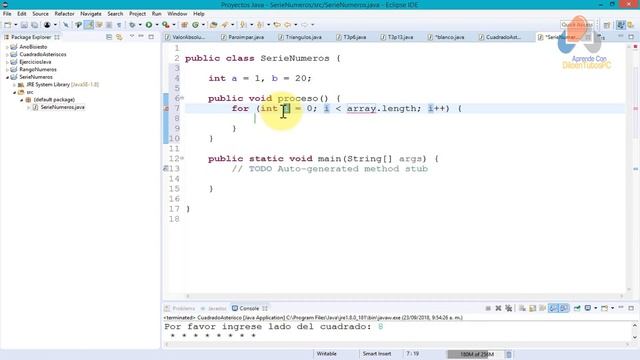Viewport: 640px width, 360px height.
Task: Toggle Show Console on standard output change
Action: (553, 308)
